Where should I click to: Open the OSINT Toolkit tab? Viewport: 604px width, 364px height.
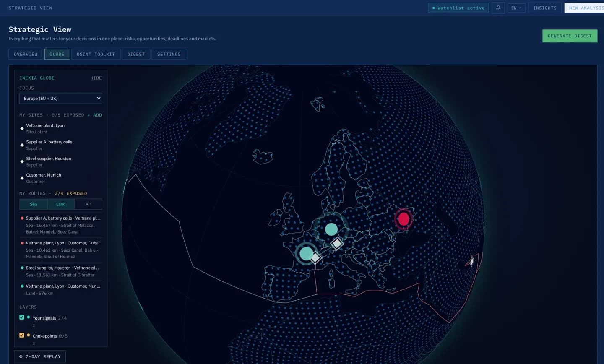click(96, 54)
